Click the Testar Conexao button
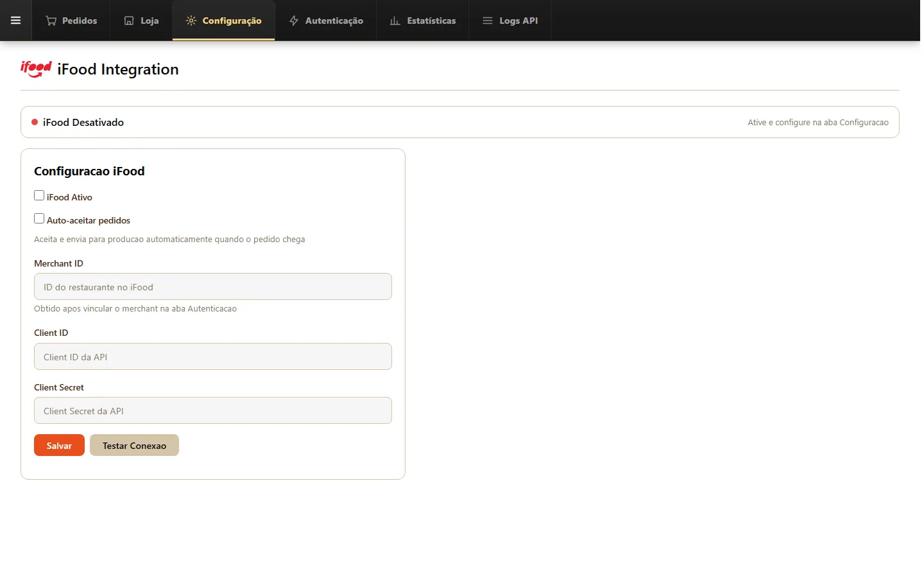Screen dimensions: 924x578 pyautogui.click(x=134, y=445)
